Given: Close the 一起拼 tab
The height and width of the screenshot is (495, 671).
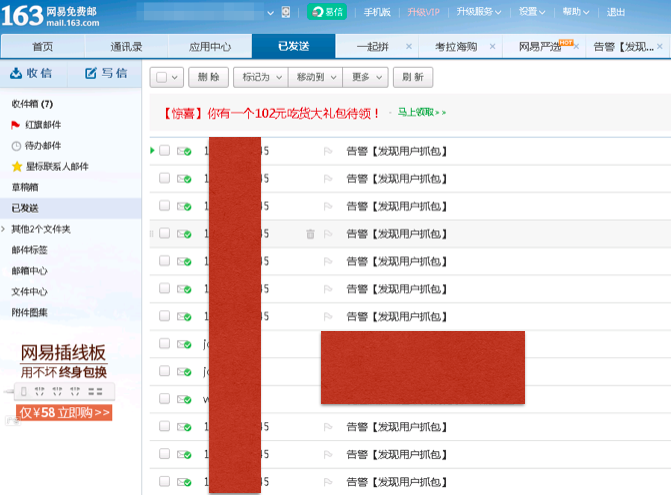Looking at the screenshot, I should (x=408, y=47).
